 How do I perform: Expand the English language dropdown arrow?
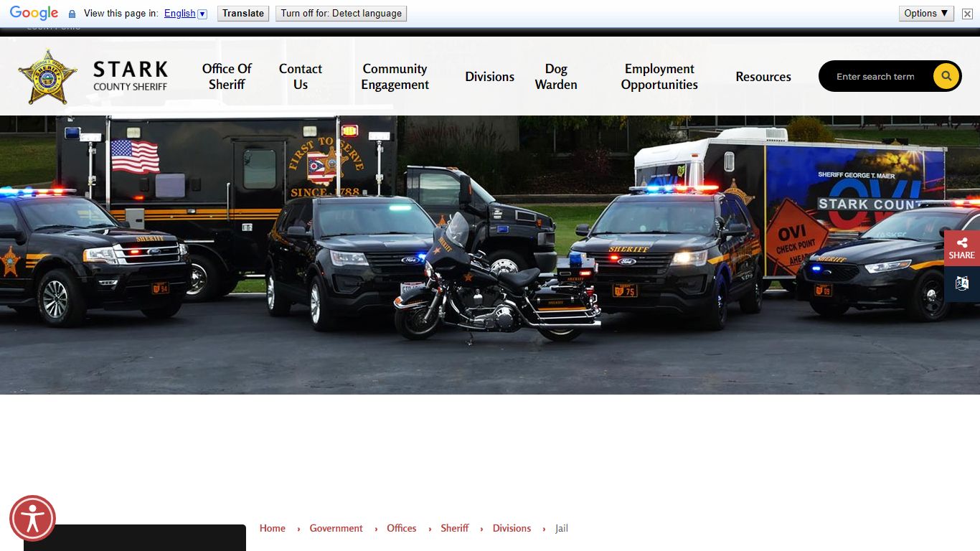click(x=202, y=14)
